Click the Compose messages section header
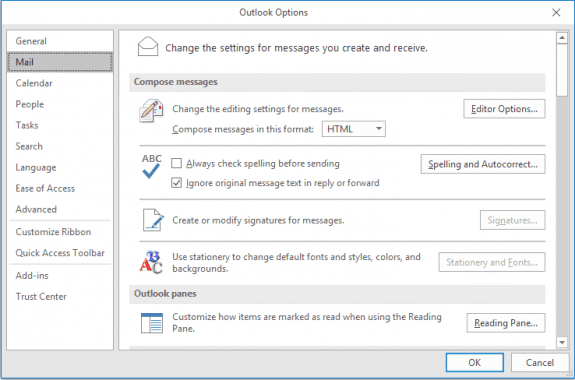This screenshot has height=380, width=575. [x=337, y=82]
